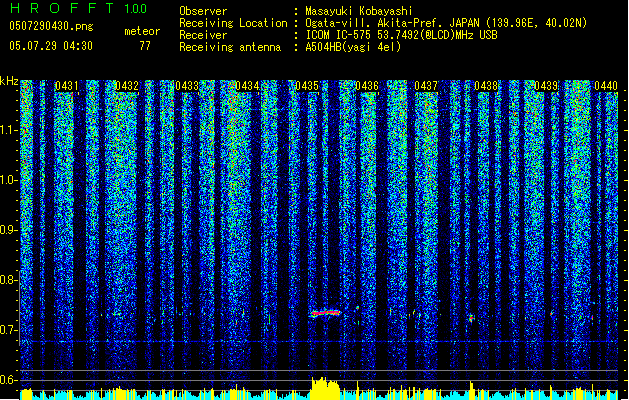Click the meteor count value 77
629x400 pixels.
point(145,46)
